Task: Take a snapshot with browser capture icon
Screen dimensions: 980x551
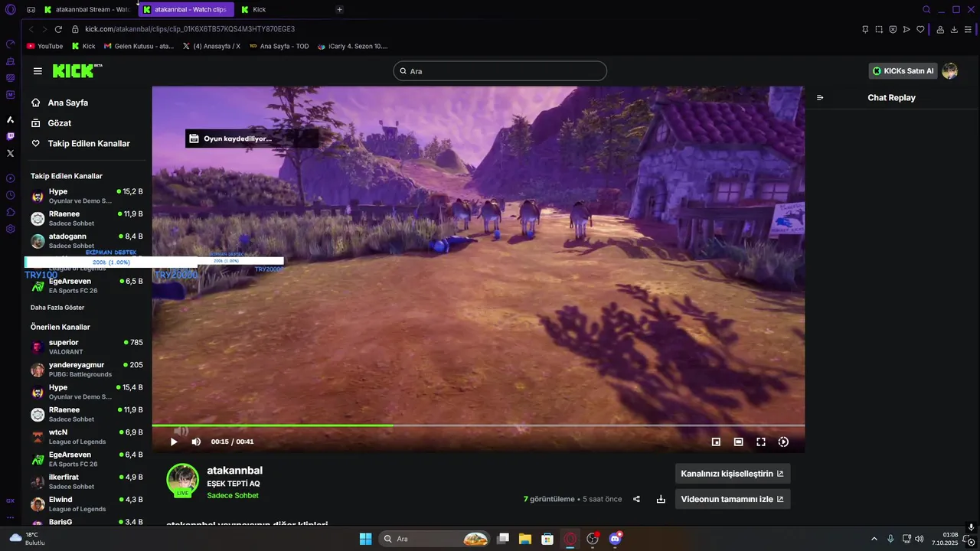Action: point(879,29)
